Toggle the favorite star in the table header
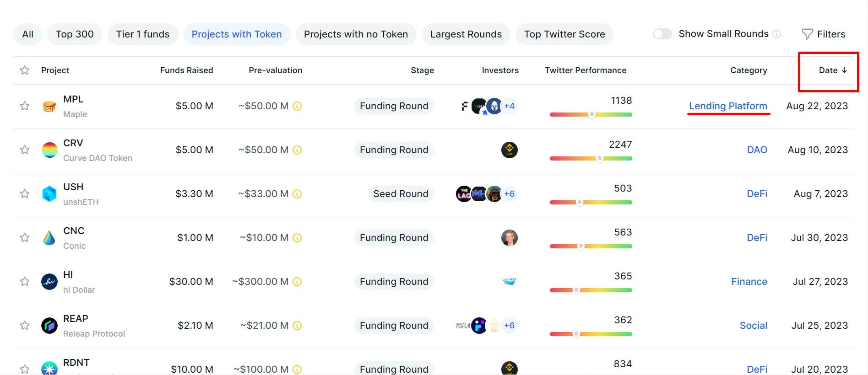 point(25,70)
